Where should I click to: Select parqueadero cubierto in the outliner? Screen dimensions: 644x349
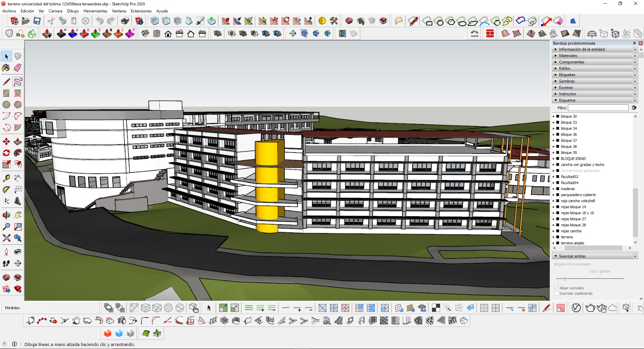click(x=578, y=195)
